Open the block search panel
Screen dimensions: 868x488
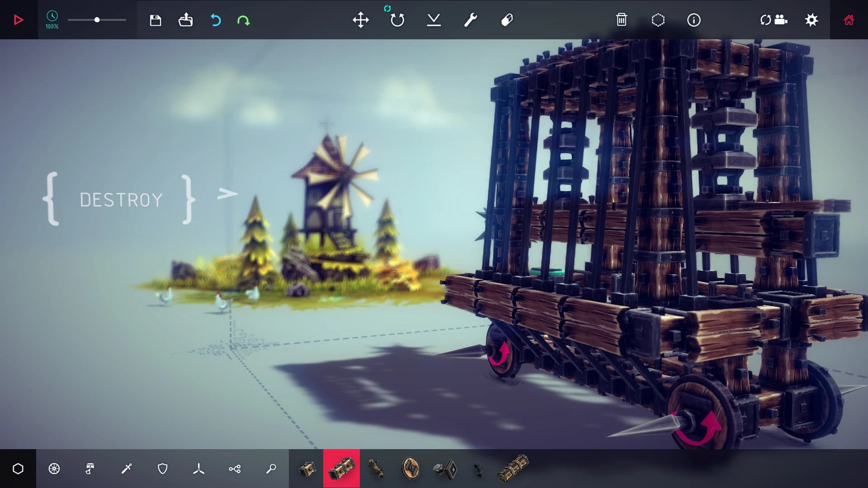[x=271, y=469]
